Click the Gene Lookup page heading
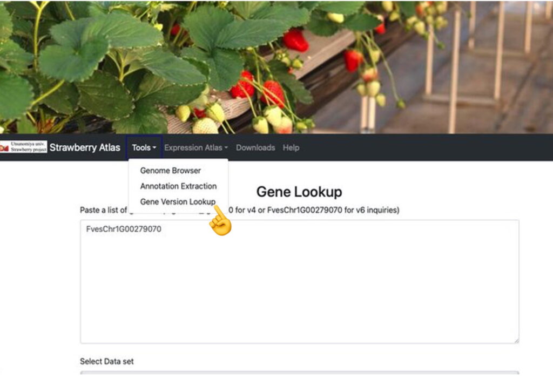The width and height of the screenshot is (553, 392). [299, 192]
